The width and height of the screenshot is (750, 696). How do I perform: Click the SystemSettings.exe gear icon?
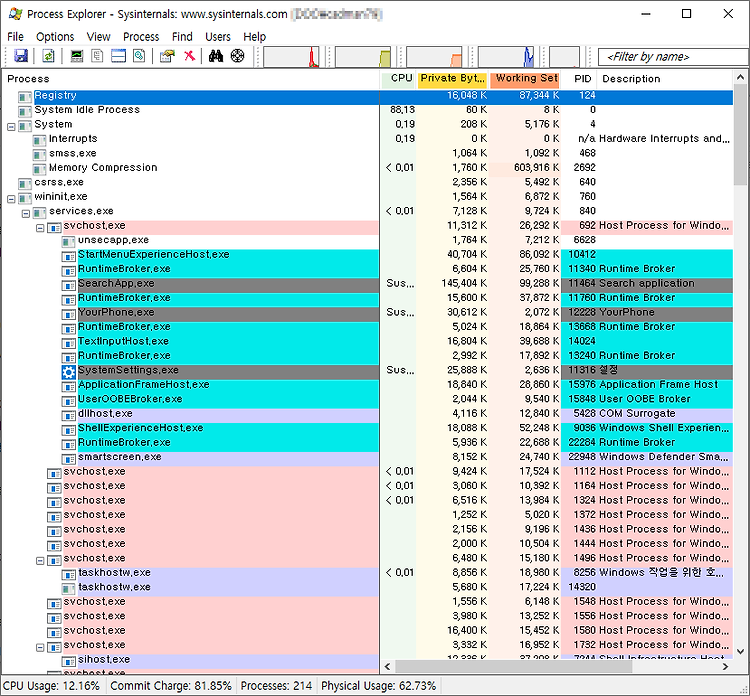point(69,372)
